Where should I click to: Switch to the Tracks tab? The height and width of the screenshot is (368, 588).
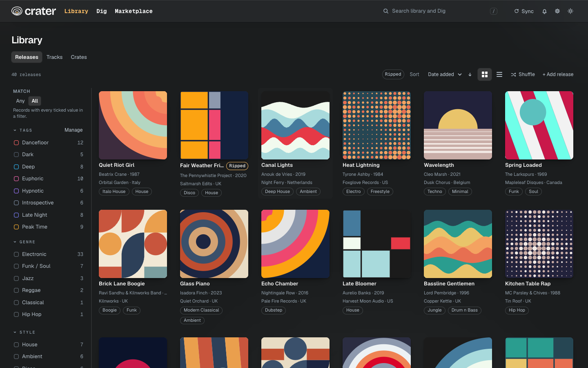[x=54, y=57]
